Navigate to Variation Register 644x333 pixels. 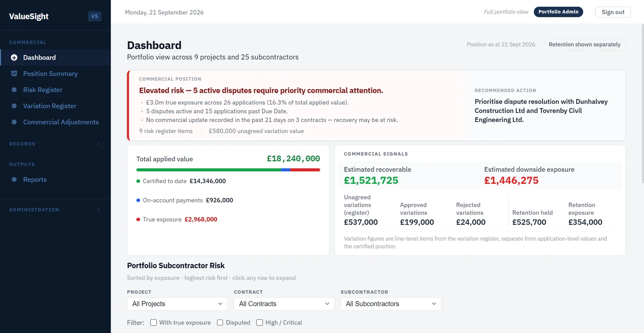[x=55, y=106]
